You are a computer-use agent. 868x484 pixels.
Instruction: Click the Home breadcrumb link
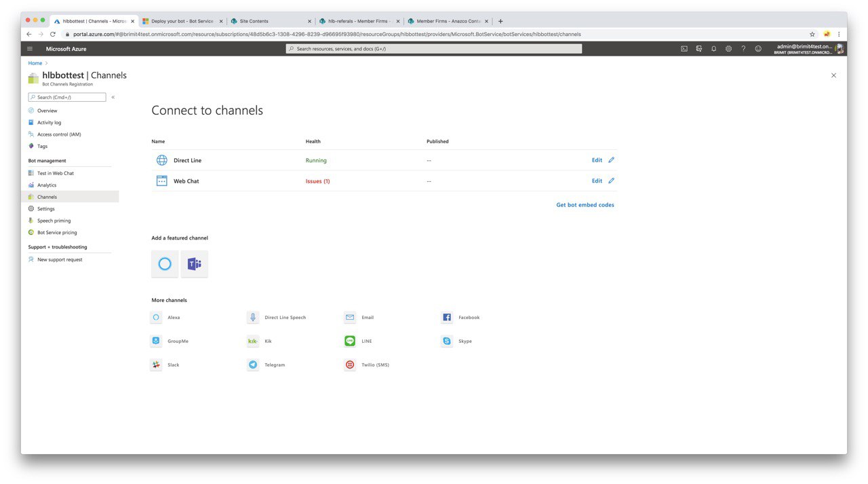click(x=35, y=63)
